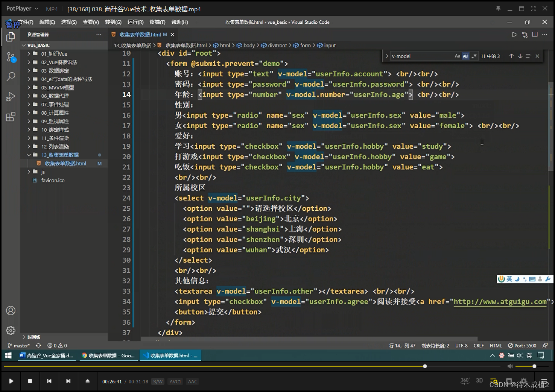Image resolution: width=555 pixels, height=392 pixels.
Task: Toggle Use Regular Expression in find widget
Action: point(474,56)
